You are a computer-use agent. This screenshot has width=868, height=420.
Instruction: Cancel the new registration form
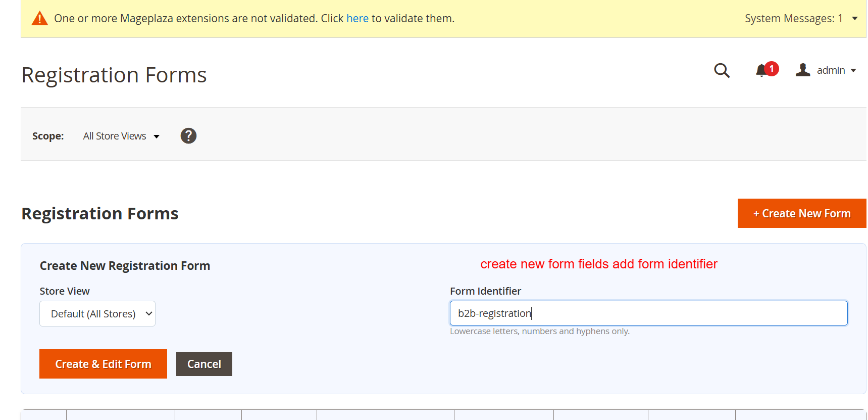[204, 364]
